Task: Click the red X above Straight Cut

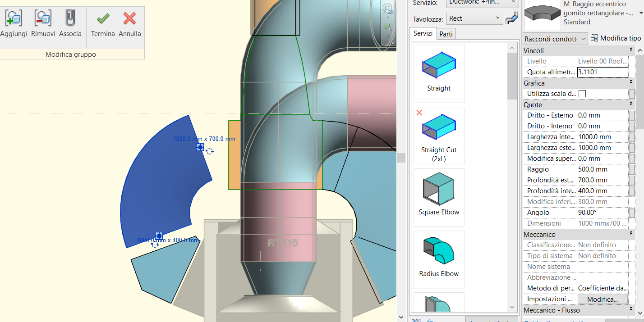Action: point(419,113)
